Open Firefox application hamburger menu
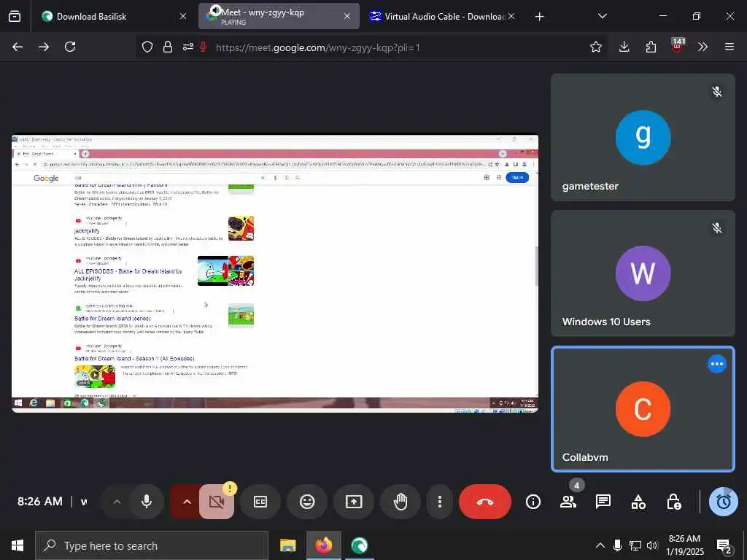Viewport: 747px width, 560px height. pyautogui.click(x=729, y=47)
